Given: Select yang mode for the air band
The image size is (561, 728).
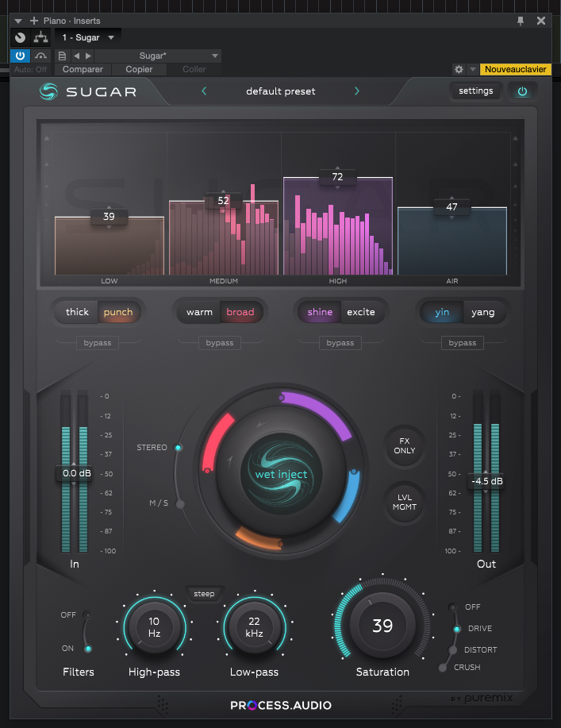Looking at the screenshot, I should (x=483, y=312).
